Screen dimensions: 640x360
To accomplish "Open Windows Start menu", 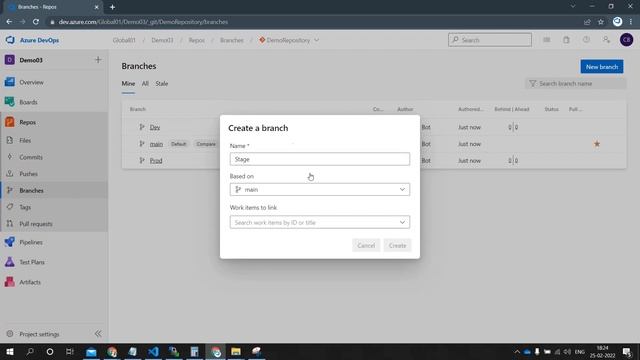I will pos(10,351).
